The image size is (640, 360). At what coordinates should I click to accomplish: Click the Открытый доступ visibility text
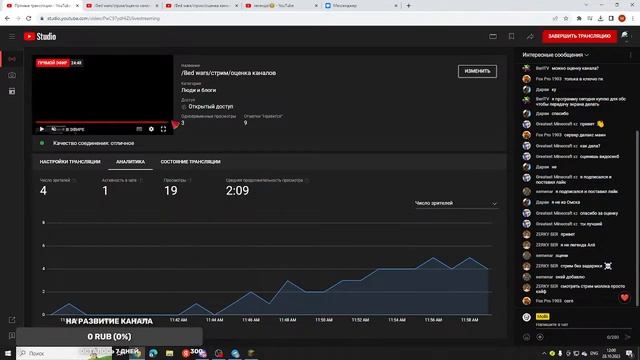tap(211, 107)
